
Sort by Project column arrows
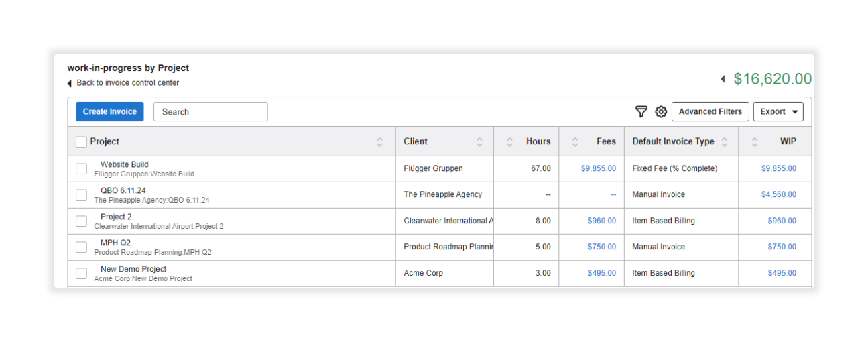coord(379,141)
